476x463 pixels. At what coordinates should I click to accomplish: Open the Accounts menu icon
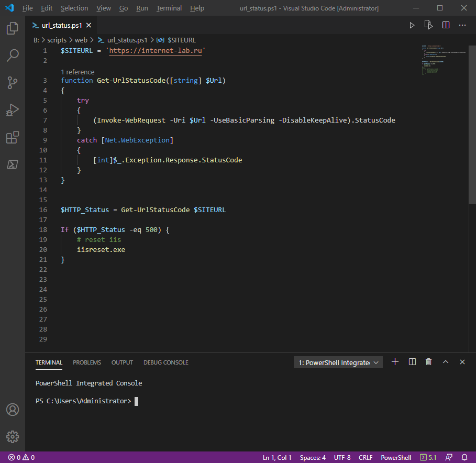tap(13, 410)
